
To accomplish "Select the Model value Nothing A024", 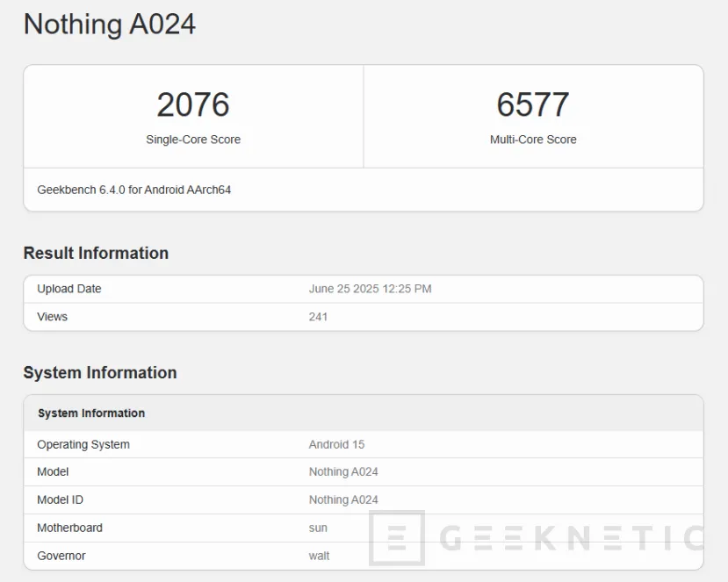I will 342,472.
